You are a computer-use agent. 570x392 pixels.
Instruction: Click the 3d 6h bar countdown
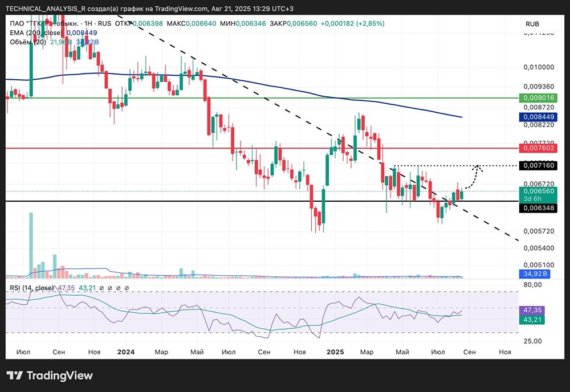(x=532, y=199)
